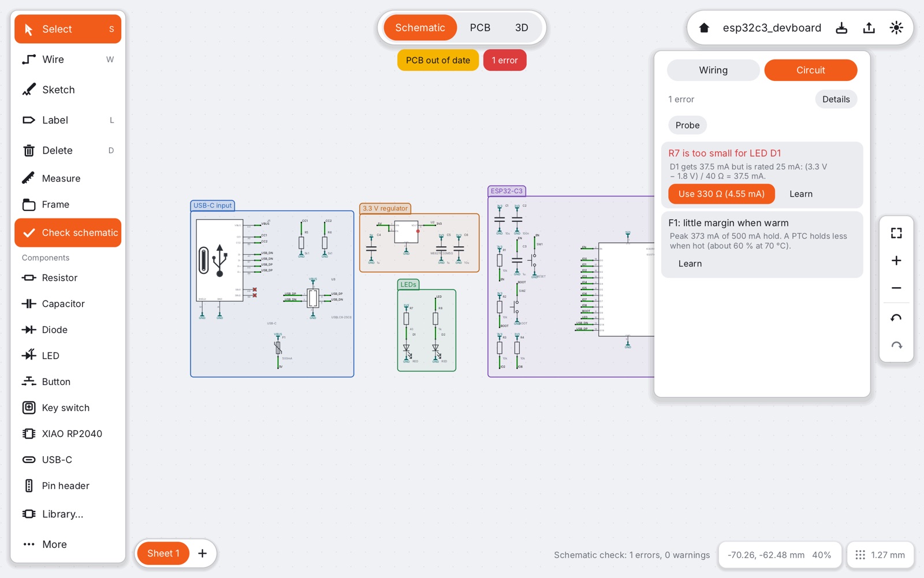This screenshot has height=578, width=924.
Task: Add a Key switch component
Action: coord(68,407)
